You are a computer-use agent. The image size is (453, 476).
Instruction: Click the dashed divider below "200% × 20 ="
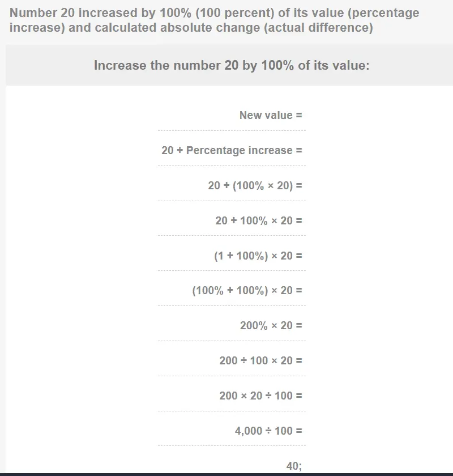pos(232,341)
